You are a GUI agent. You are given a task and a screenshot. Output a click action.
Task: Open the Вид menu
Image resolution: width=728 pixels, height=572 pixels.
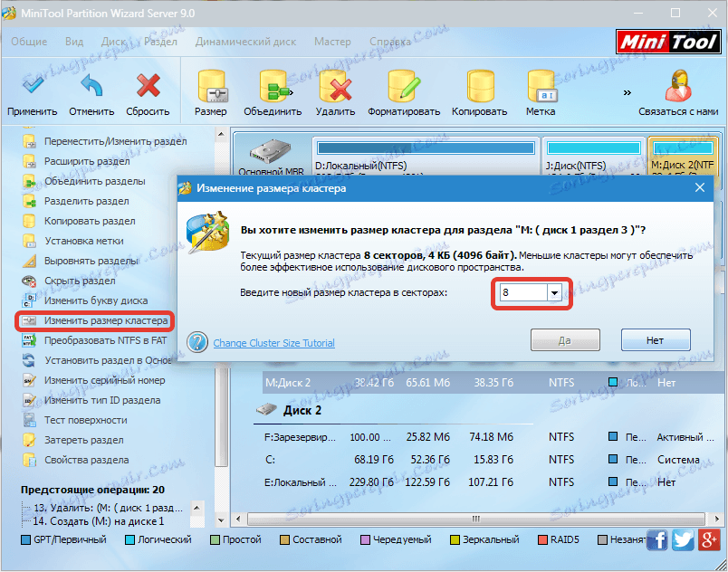[x=74, y=42]
